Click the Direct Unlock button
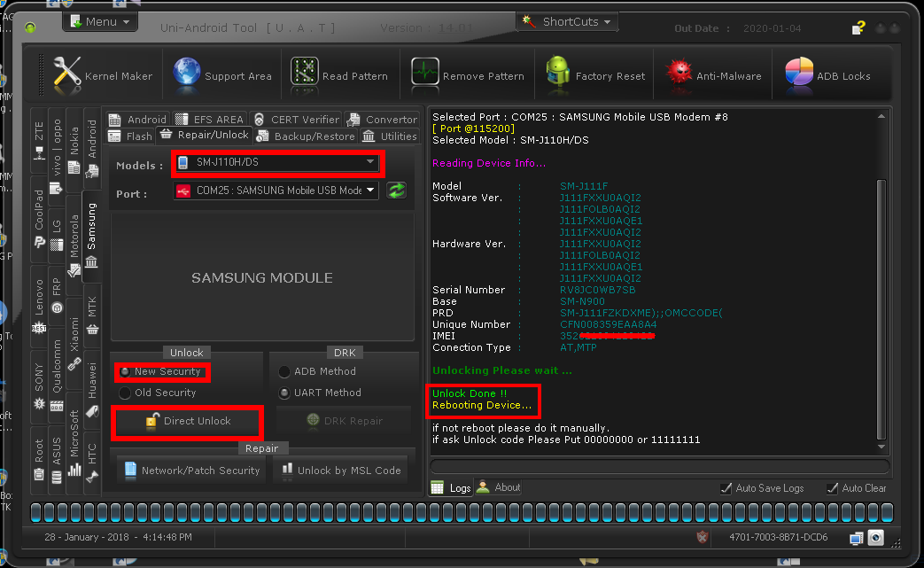This screenshot has width=924, height=568. pyautogui.click(x=187, y=421)
